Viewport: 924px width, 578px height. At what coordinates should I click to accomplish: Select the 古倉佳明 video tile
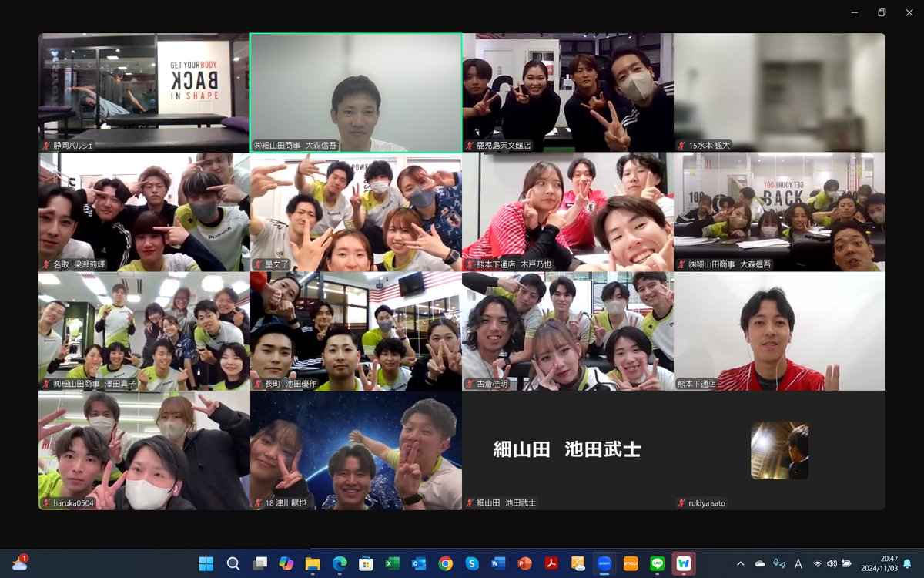tap(567, 331)
